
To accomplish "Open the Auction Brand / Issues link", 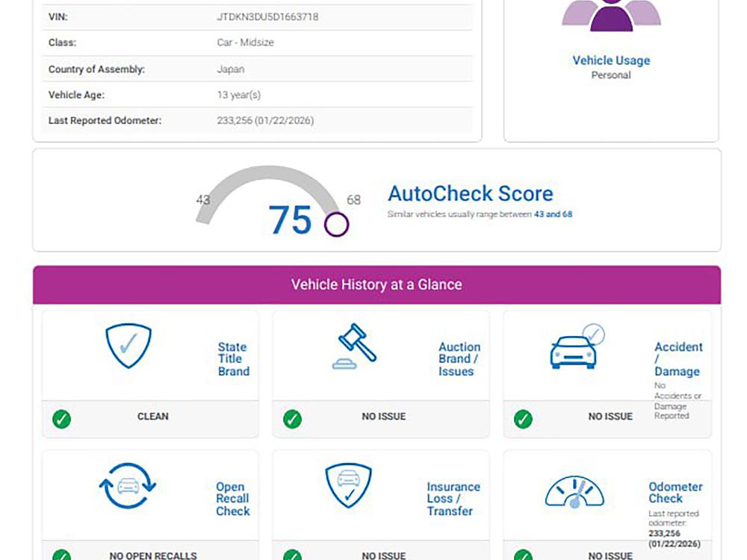I will [x=459, y=359].
